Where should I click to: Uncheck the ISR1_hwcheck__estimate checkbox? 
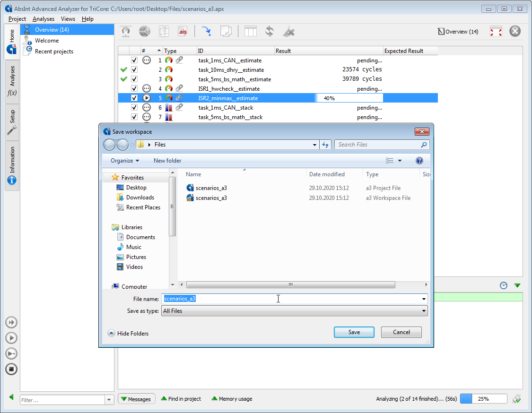pos(134,88)
